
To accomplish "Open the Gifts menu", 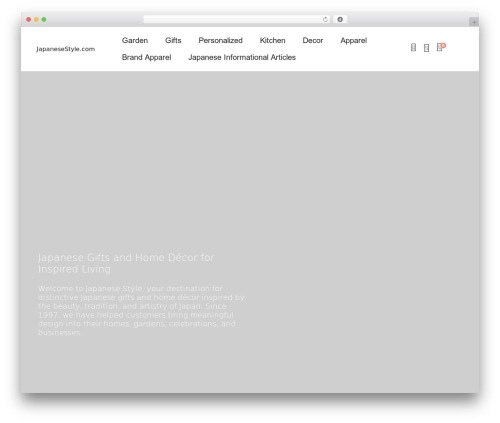I will [173, 40].
